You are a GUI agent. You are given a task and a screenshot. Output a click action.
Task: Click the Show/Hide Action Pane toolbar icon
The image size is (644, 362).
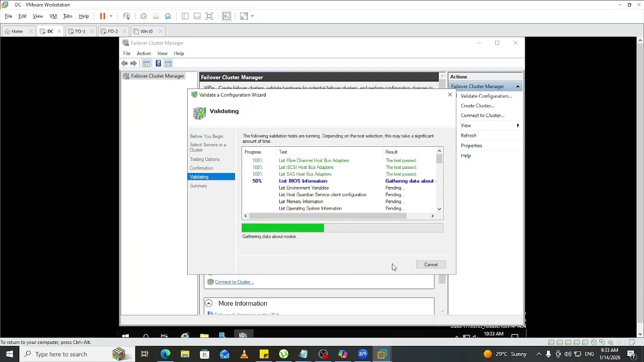[x=169, y=63]
